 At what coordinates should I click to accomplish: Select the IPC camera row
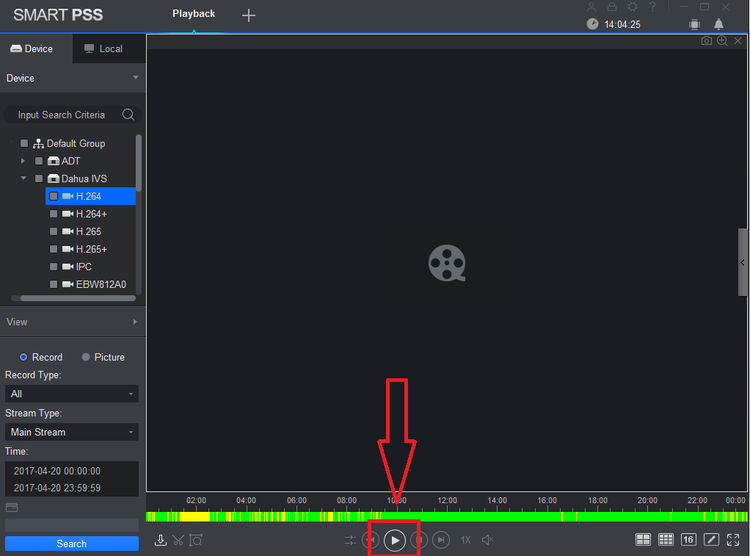tap(91, 267)
